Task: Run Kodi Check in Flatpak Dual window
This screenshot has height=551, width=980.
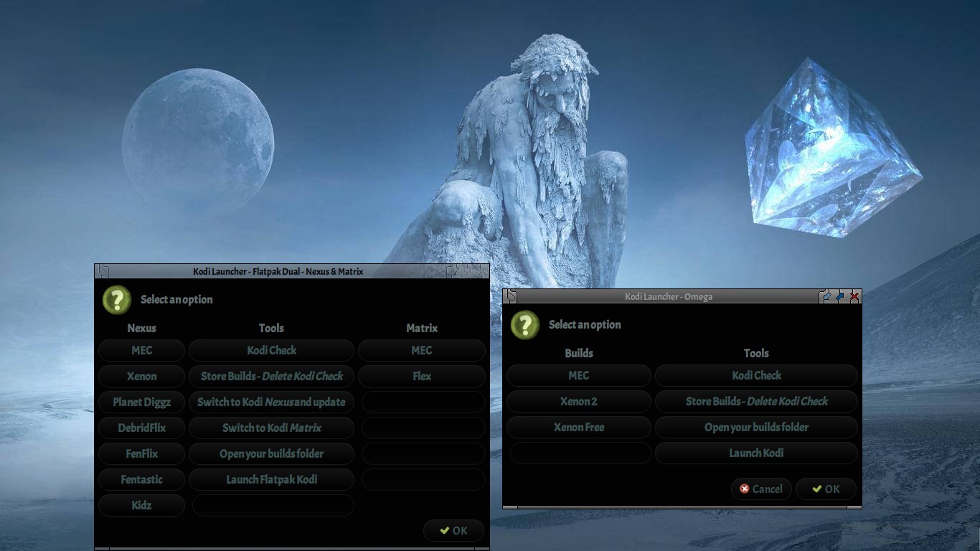Action: (271, 350)
